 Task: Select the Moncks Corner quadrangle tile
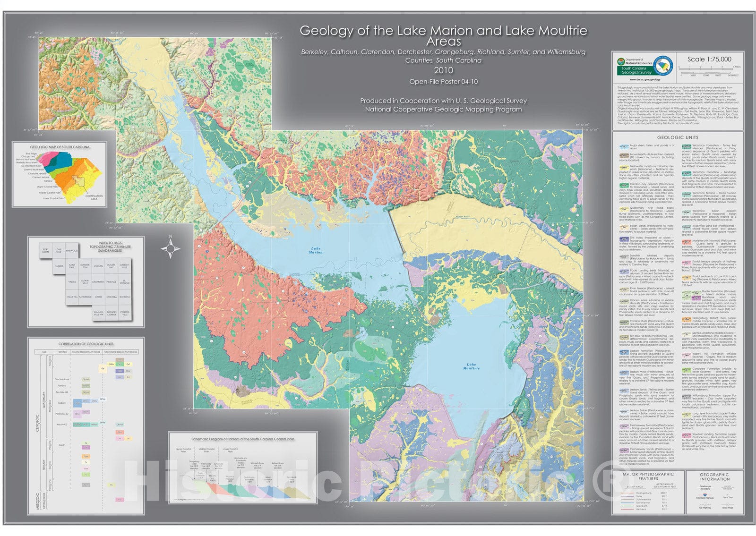tap(112, 313)
